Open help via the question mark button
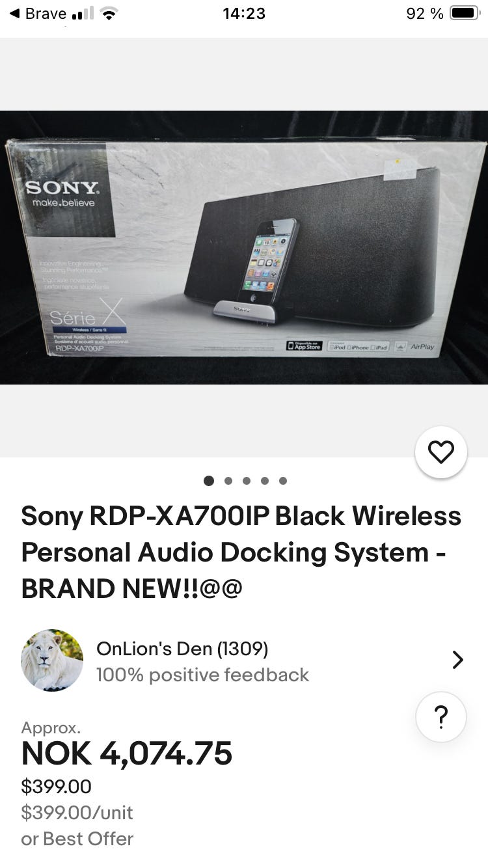 tap(441, 718)
